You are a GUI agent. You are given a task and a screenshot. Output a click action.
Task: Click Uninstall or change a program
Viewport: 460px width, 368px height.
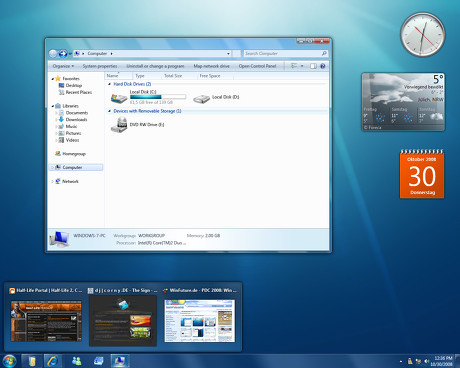click(155, 66)
